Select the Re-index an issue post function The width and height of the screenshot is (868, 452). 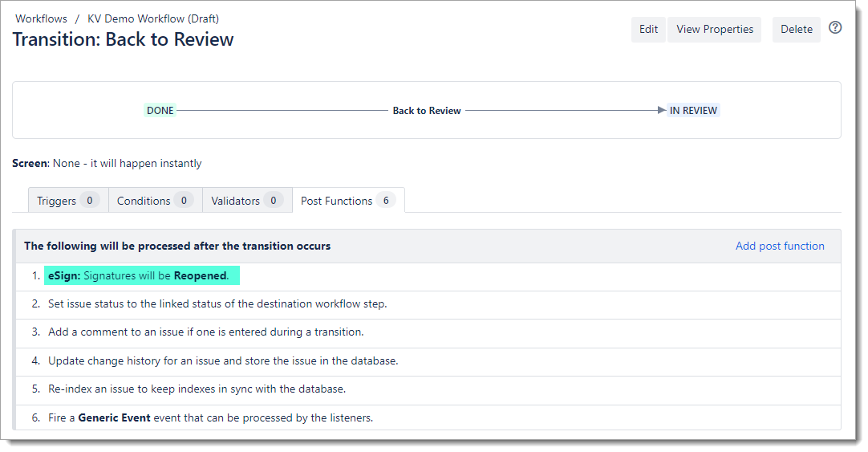pyautogui.click(x=197, y=389)
